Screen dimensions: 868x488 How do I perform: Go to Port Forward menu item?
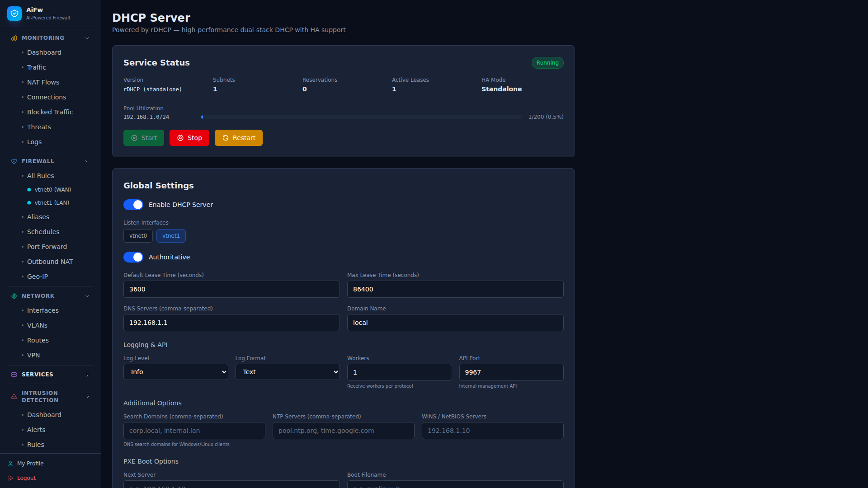pos(47,247)
